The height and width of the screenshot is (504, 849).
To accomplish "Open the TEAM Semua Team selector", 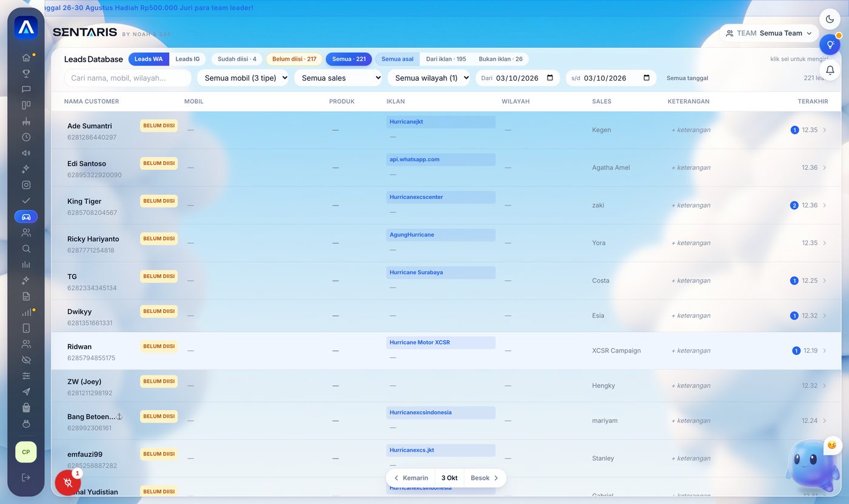I will click(769, 33).
